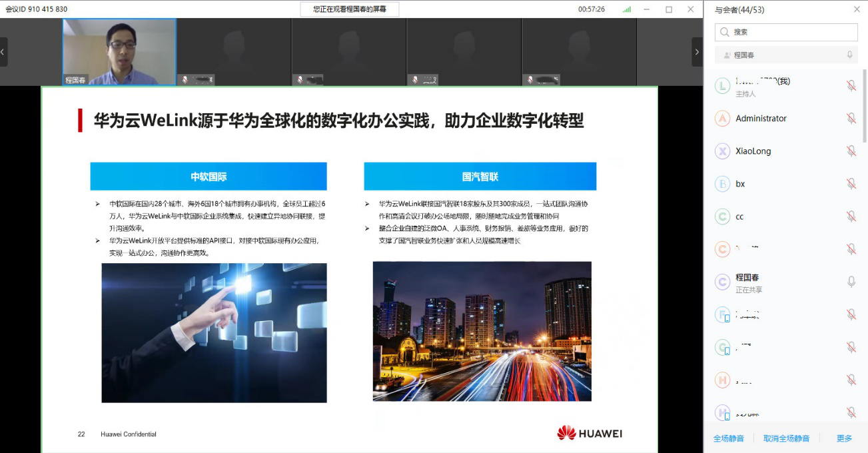Click the search field in the participants panel
This screenshot has width=868, height=453.
coord(786,32)
